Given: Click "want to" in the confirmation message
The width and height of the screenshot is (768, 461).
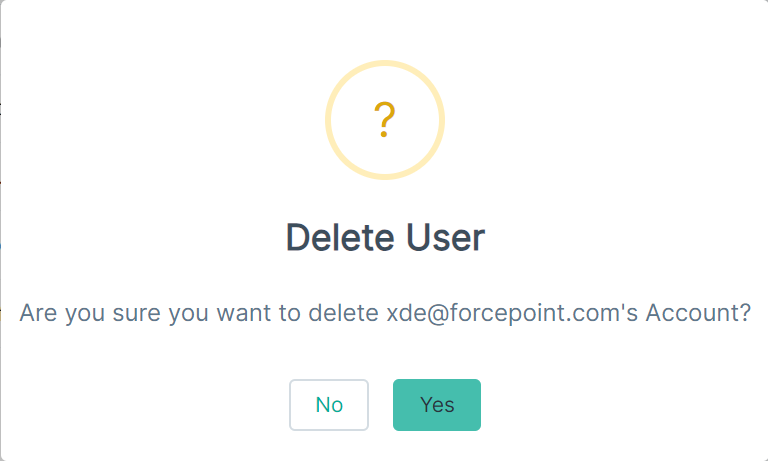Looking at the screenshot, I should pos(258,313).
